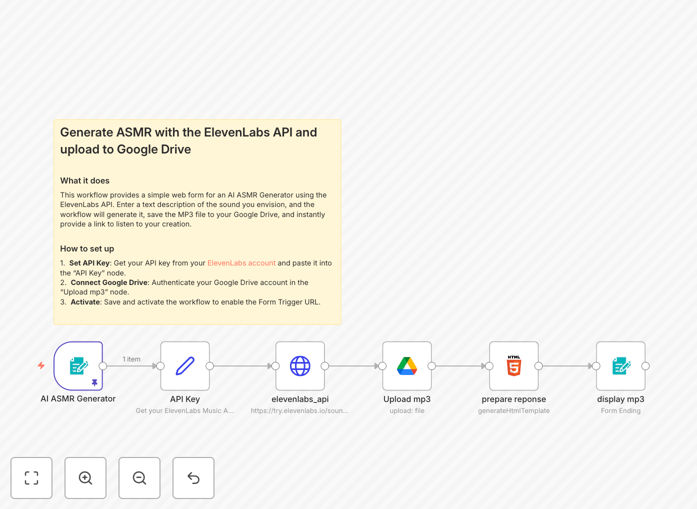Select the Upload mp3 Google Drive node
Viewport: 697px width, 509px height.
point(407,366)
